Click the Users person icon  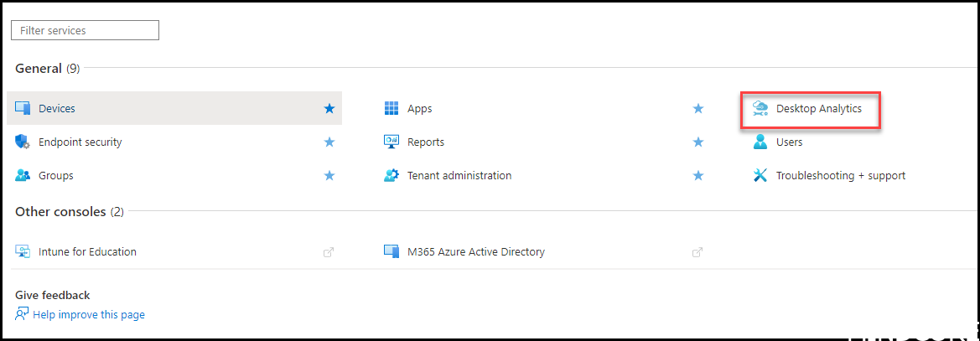(760, 142)
